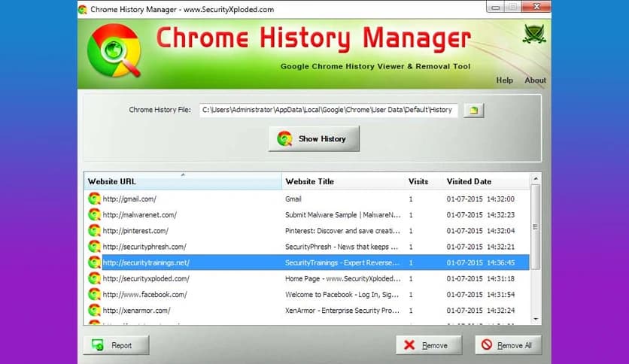
Task: Minimize the Chrome History Manager window
Action: pyautogui.click(x=496, y=7)
